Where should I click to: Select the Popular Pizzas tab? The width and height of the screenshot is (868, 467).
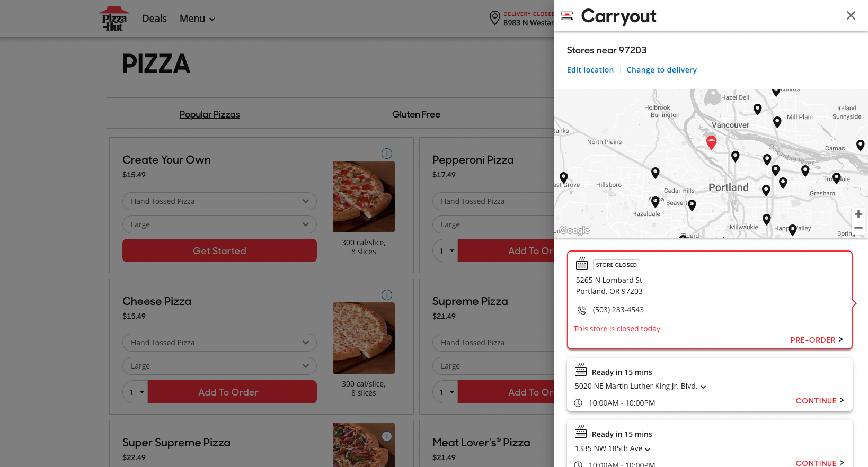209,114
